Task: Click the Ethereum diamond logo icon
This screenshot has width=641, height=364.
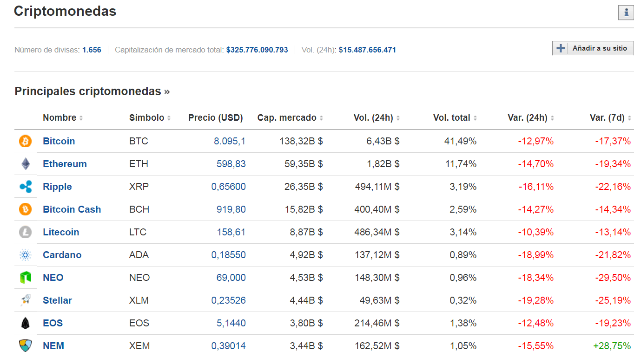Action: pyautogui.click(x=25, y=164)
